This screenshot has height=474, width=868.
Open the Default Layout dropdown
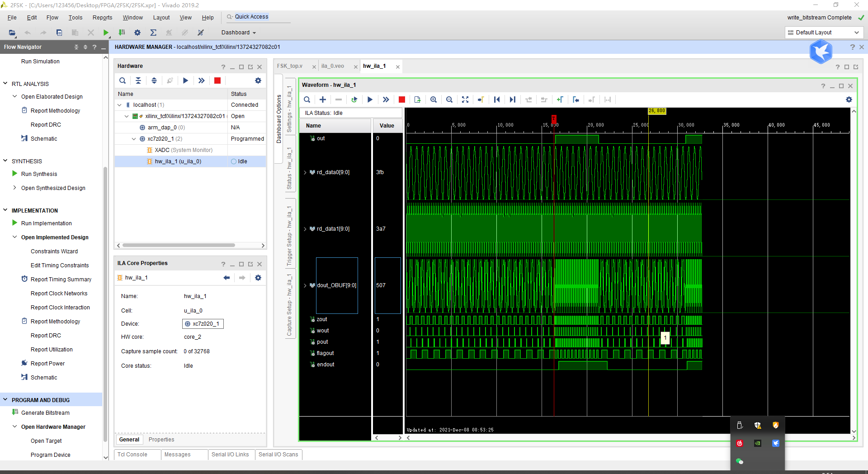click(x=823, y=33)
